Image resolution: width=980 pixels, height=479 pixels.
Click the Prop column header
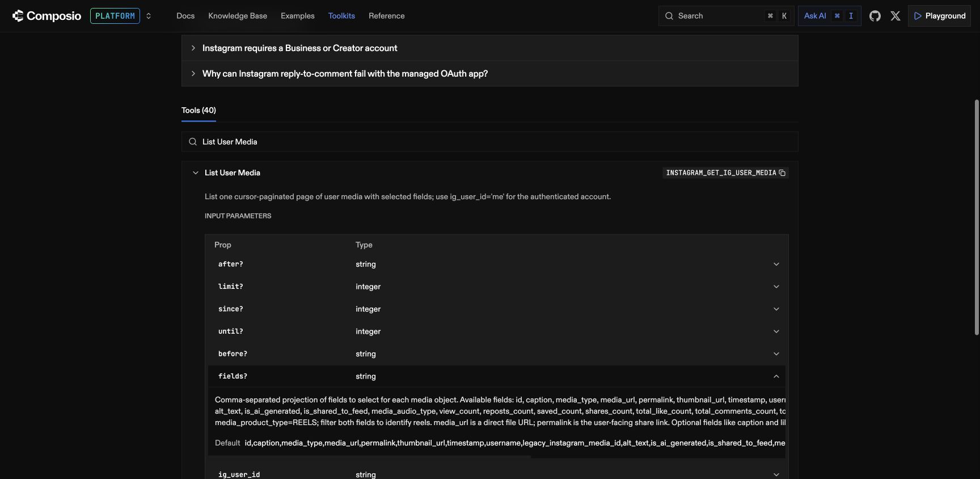[223, 245]
